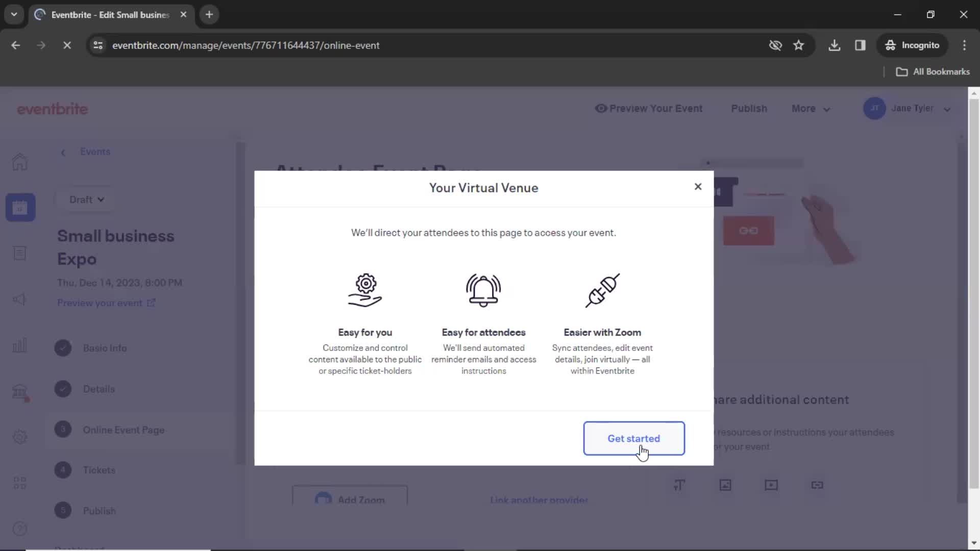Viewport: 980px width, 551px height.
Task: Click the address bar URL
Action: [246, 45]
